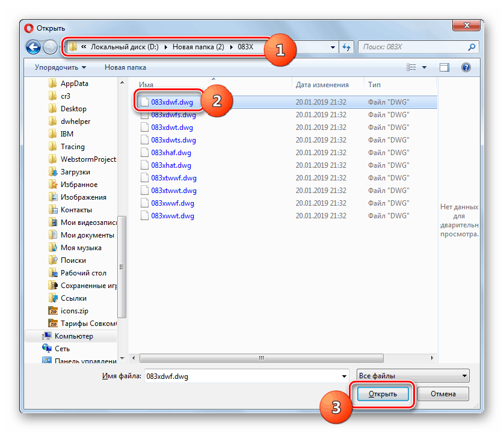Click the Сеть network icon
Screen dimensions: 504x433
point(47,348)
